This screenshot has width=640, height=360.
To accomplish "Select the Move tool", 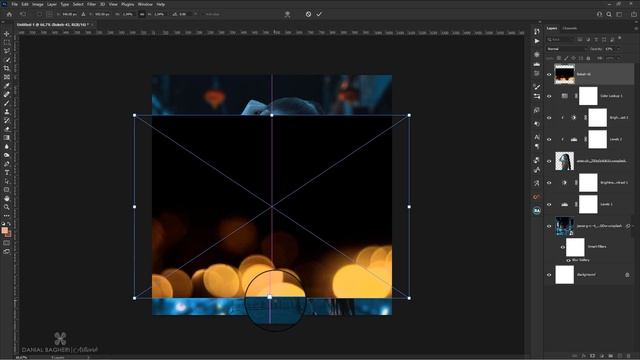I will point(7,34).
